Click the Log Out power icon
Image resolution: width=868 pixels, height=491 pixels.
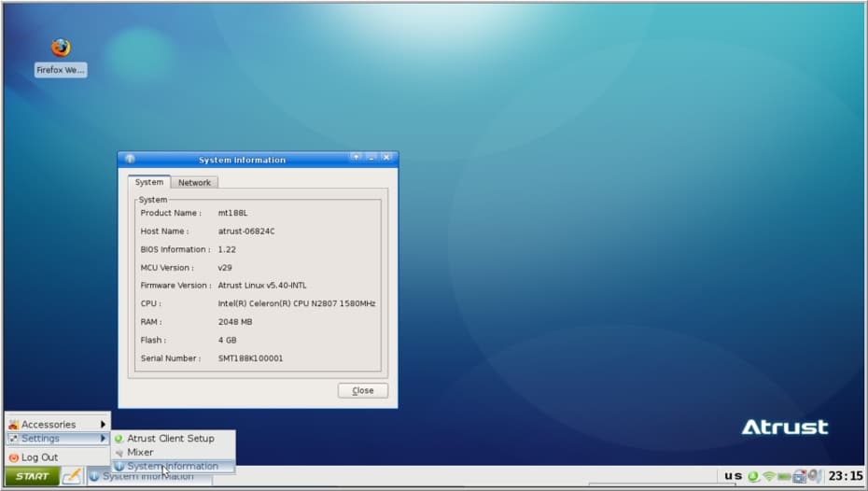pos(14,457)
